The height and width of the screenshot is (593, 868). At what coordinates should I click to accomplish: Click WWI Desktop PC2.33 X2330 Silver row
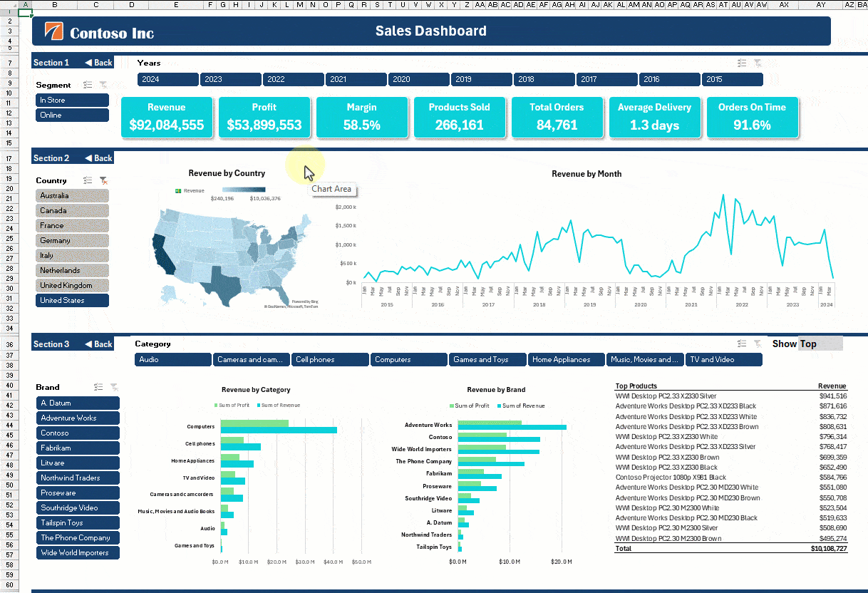(x=731, y=396)
